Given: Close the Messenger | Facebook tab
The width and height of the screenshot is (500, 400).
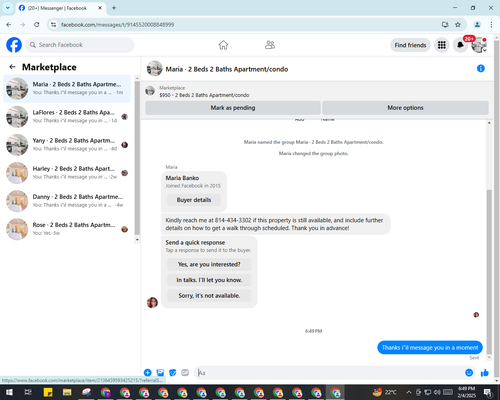Looking at the screenshot, I should click(x=100, y=8).
